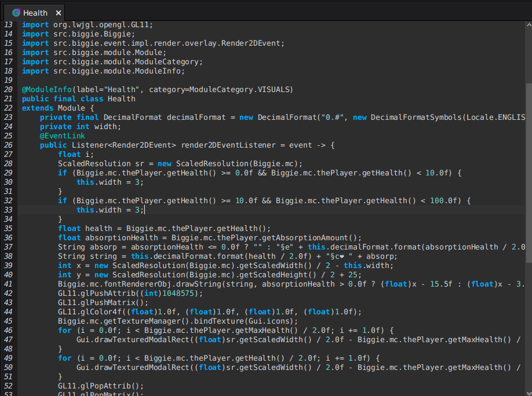Click the scrollbar up arrow
The image size is (532, 396).
click(528, 25)
